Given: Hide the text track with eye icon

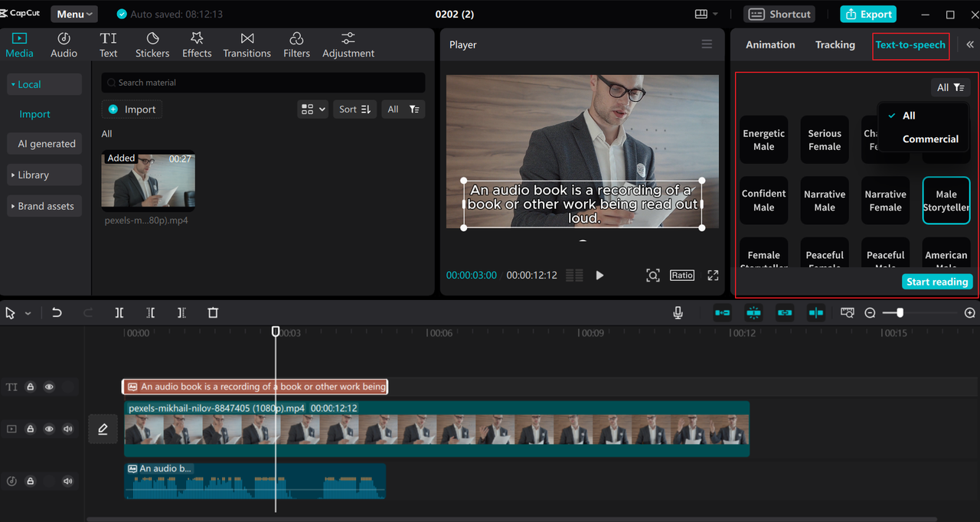Looking at the screenshot, I should [x=49, y=387].
